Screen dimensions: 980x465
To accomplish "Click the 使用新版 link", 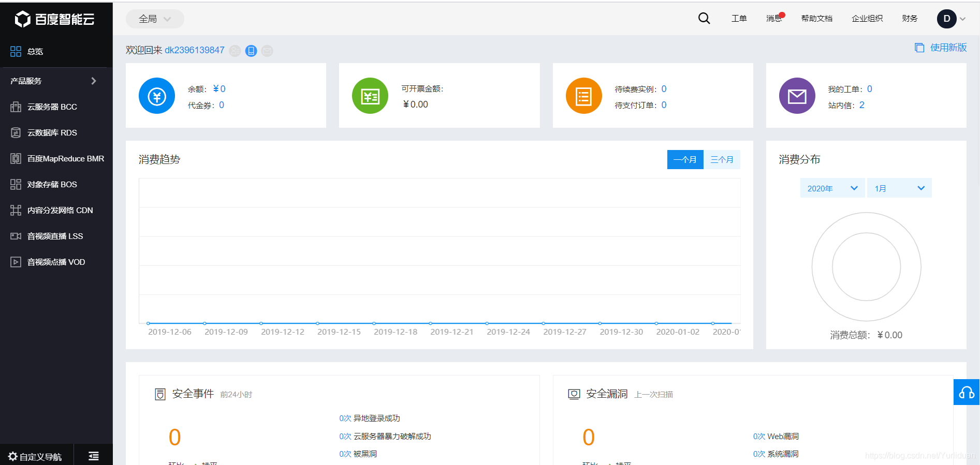I will click(948, 48).
